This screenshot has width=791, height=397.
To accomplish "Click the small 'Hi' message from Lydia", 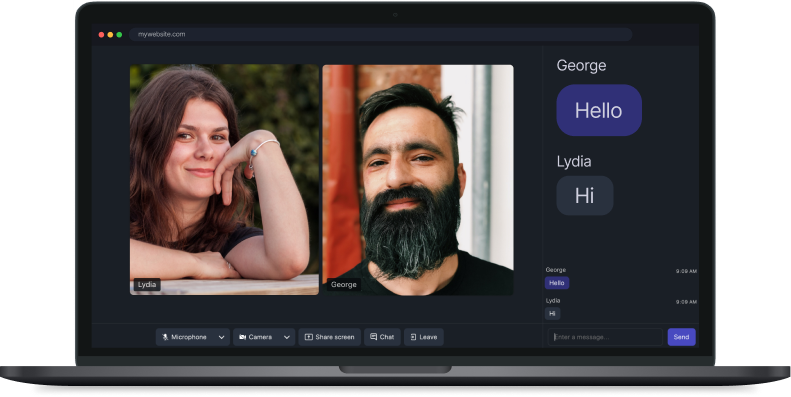I will 552,314.
